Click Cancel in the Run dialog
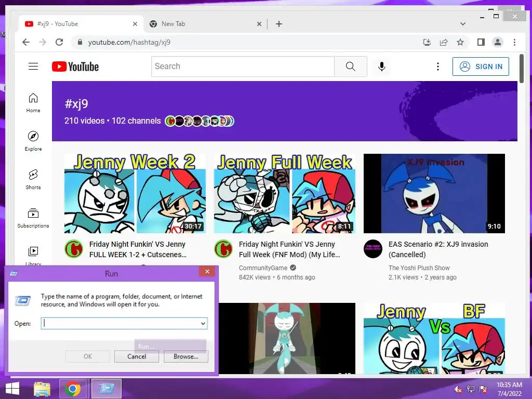Image resolution: width=532 pixels, height=399 pixels. (137, 356)
